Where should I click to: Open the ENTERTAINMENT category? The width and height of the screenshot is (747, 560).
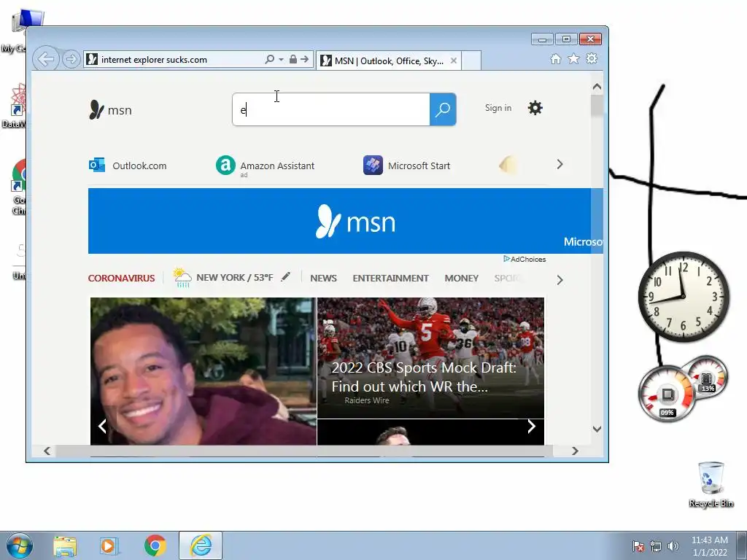pyautogui.click(x=391, y=278)
